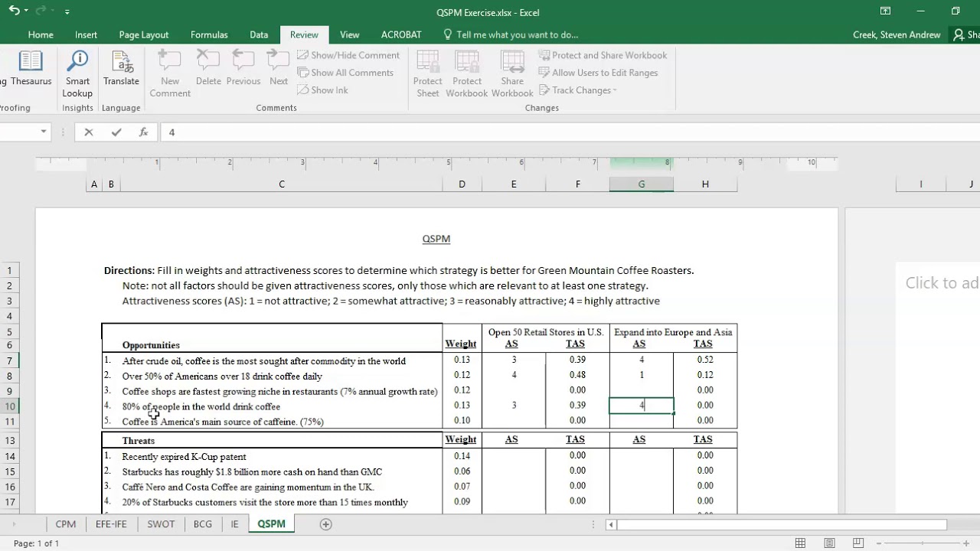The image size is (980, 551).
Task: Toggle Show All Comments
Action: [345, 73]
